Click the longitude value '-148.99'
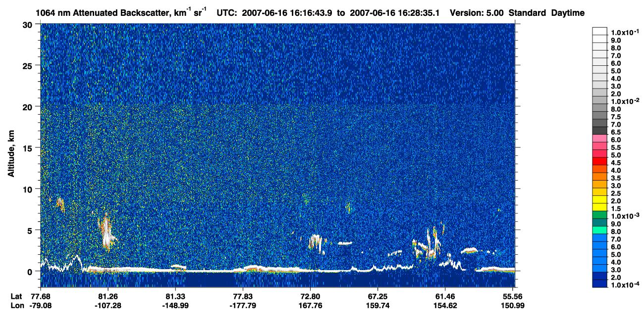644x330 pixels. pyautogui.click(x=175, y=305)
